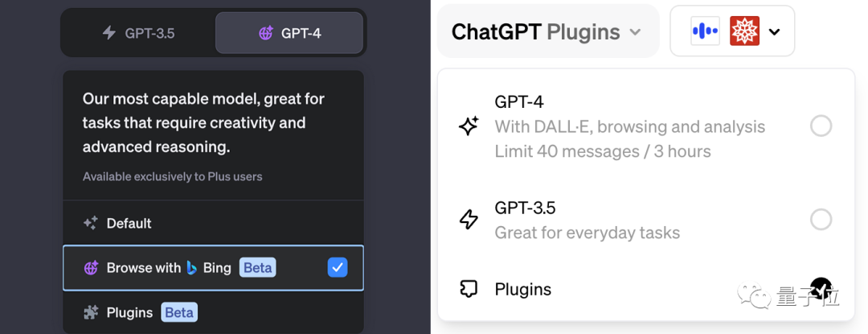The height and width of the screenshot is (334, 868).
Task: Switch to the GPT-3.5 tab
Action: coord(138,33)
